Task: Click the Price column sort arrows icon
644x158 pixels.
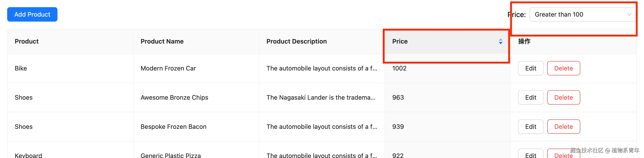Action: [500, 41]
